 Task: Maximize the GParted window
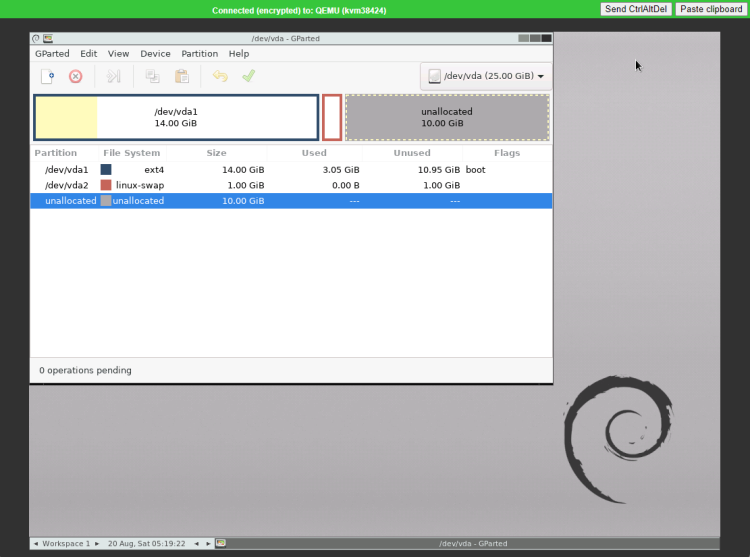click(535, 38)
